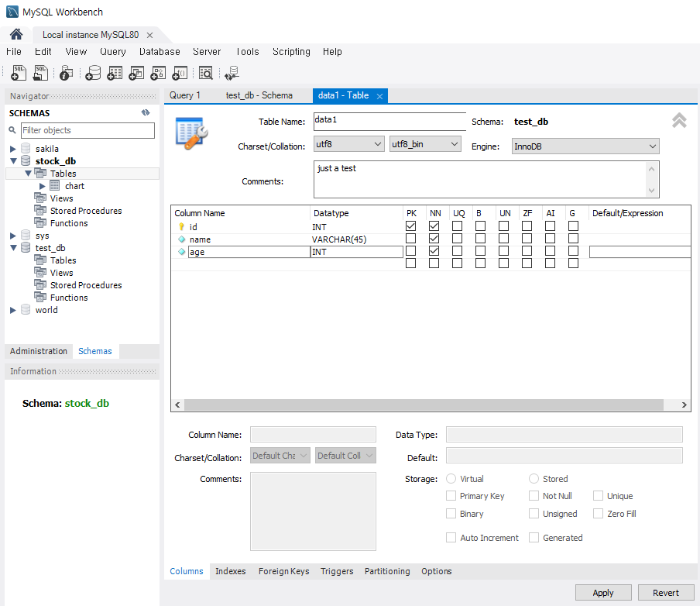The height and width of the screenshot is (606, 700).
Task: Open the object inspector toolbar icon
Action: [66, 73]
